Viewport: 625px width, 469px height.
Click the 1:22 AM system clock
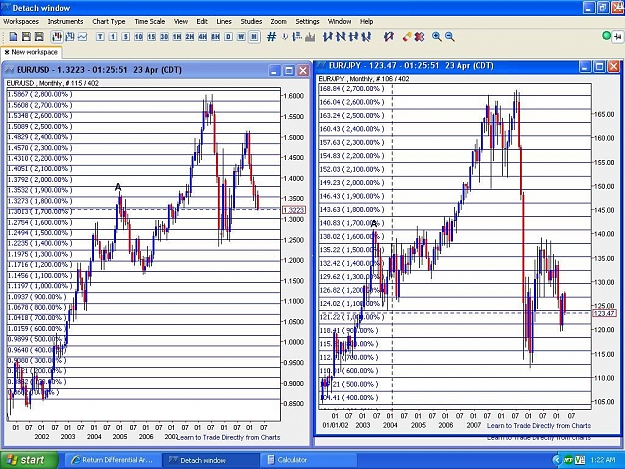point(603,460)
